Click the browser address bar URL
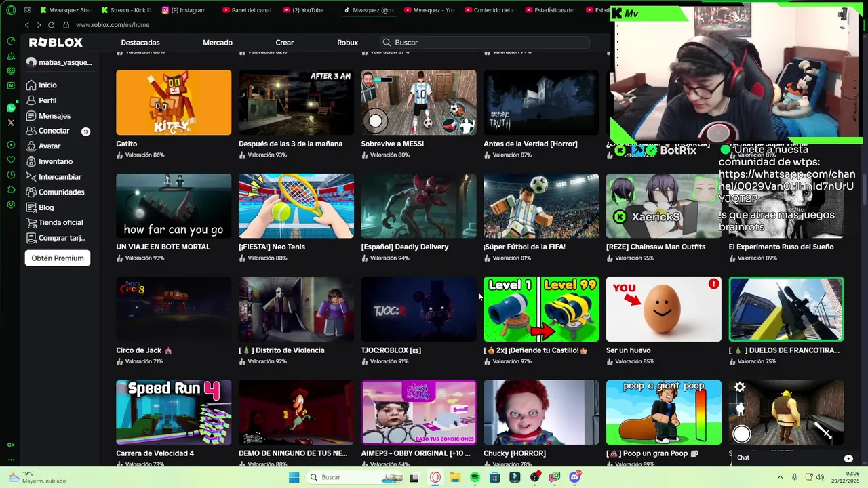Screen dimensions: 868x488 pos(113,25)
